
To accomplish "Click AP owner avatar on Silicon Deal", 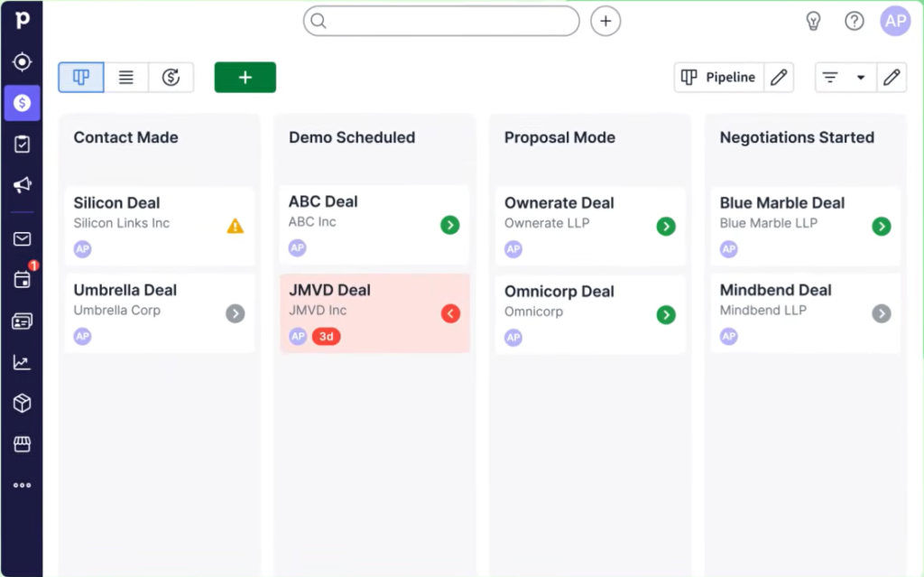I will [82, 249].
